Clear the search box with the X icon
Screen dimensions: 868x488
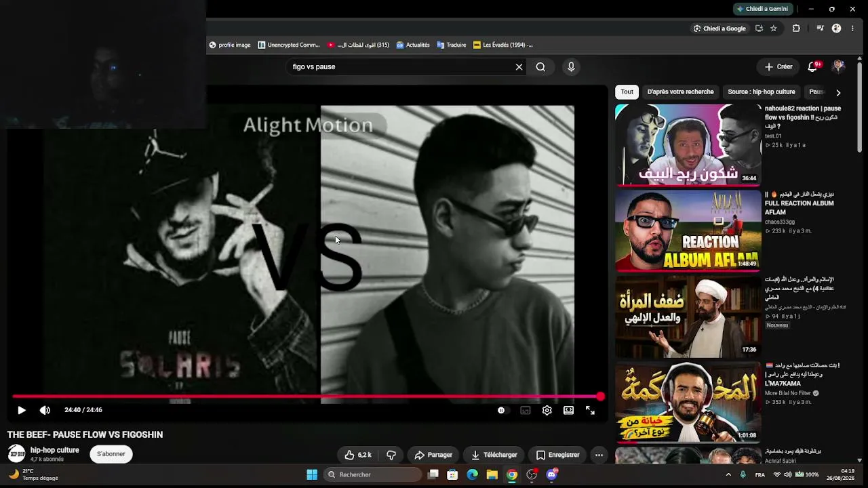pyautogui.click(x=519, y=67)
